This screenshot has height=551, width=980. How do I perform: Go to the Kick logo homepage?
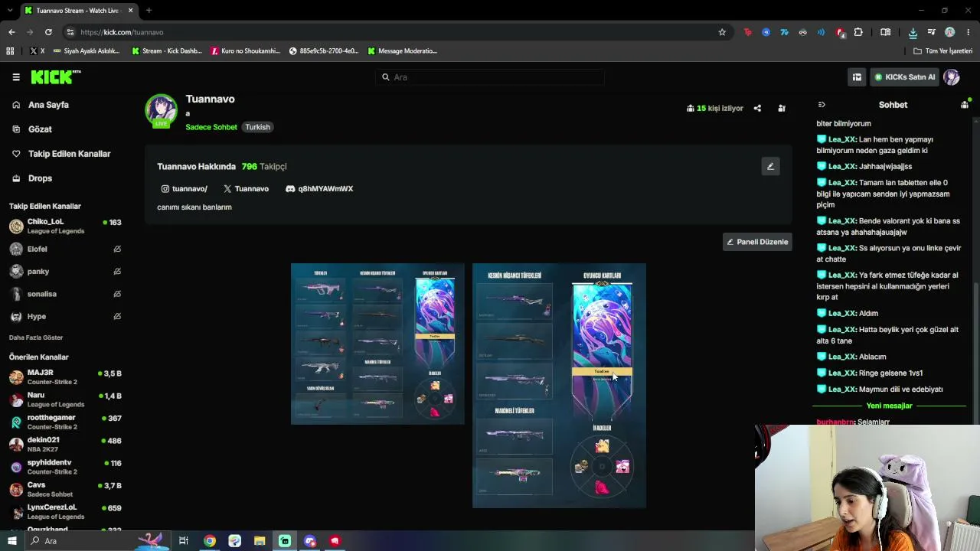click(x=56, y=77)
